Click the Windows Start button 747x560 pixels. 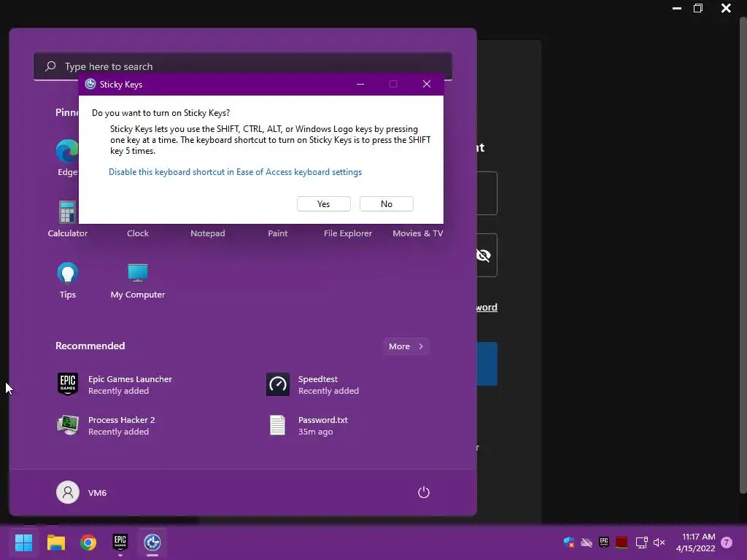tap(24, 542)
